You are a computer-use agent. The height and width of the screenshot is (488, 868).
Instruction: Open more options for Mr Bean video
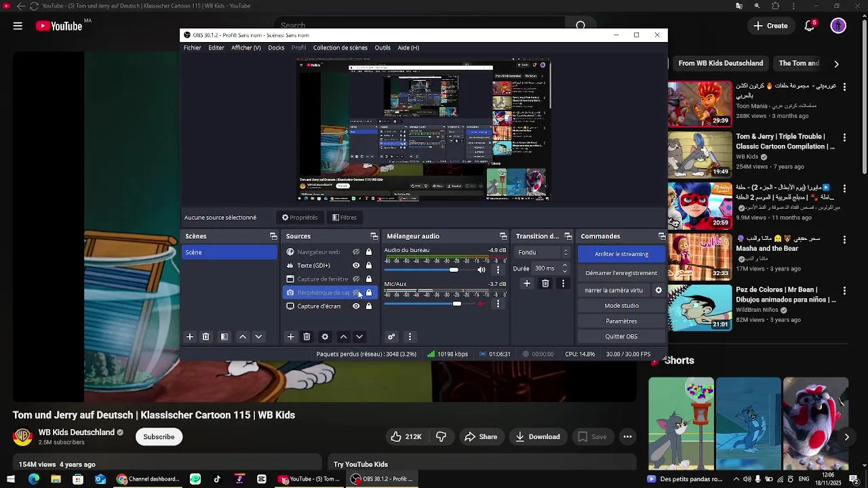coord(844,291)
